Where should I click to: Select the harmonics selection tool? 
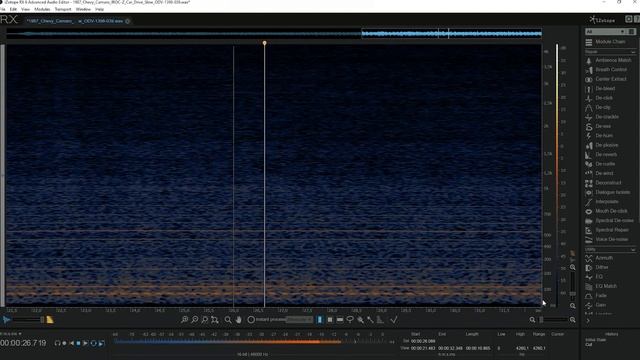380,320
